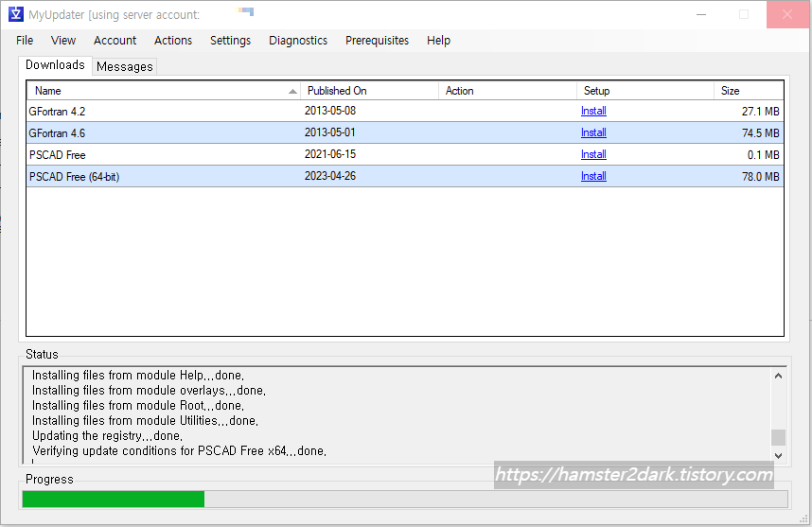Image resolution: width=812 pixels, height=527 pixels.
Task: Click the MyUpdater app icon in title bar
Action: (16, 14)
